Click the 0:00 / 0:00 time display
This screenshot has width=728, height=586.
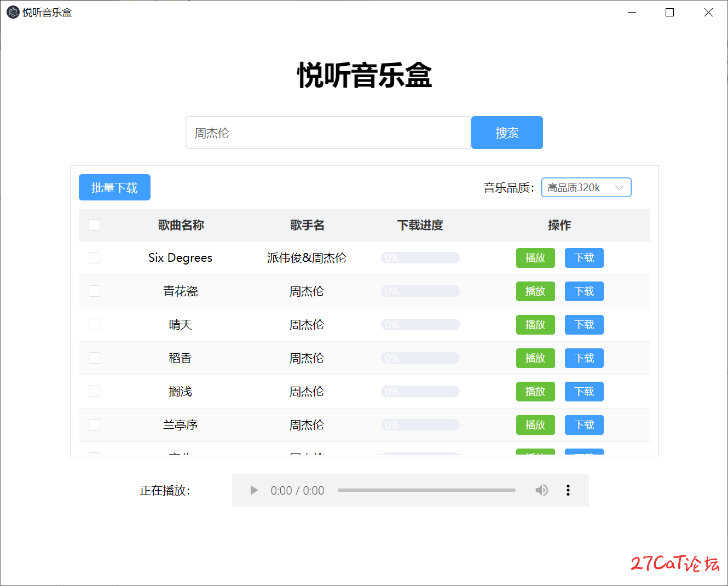tap(297, 491)
